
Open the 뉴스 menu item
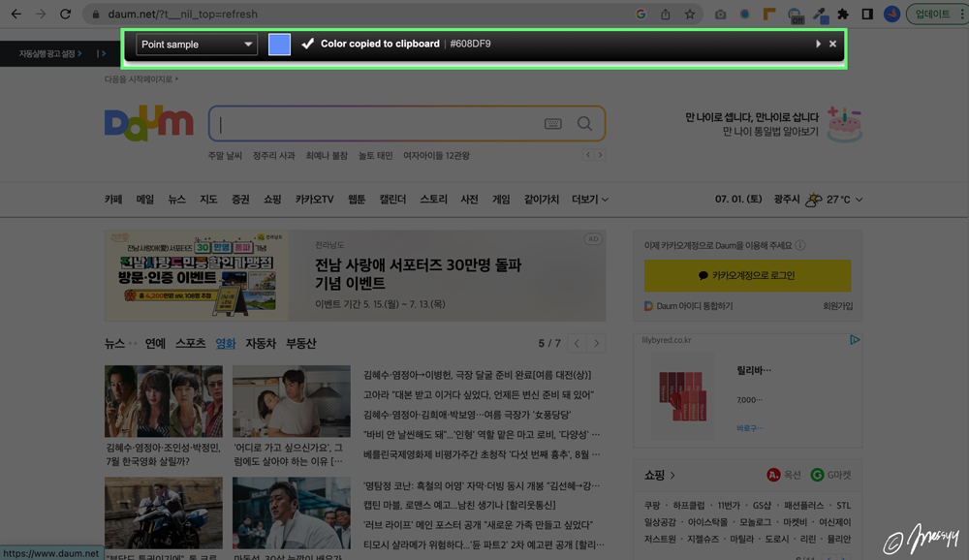click(x=176, y=199)
